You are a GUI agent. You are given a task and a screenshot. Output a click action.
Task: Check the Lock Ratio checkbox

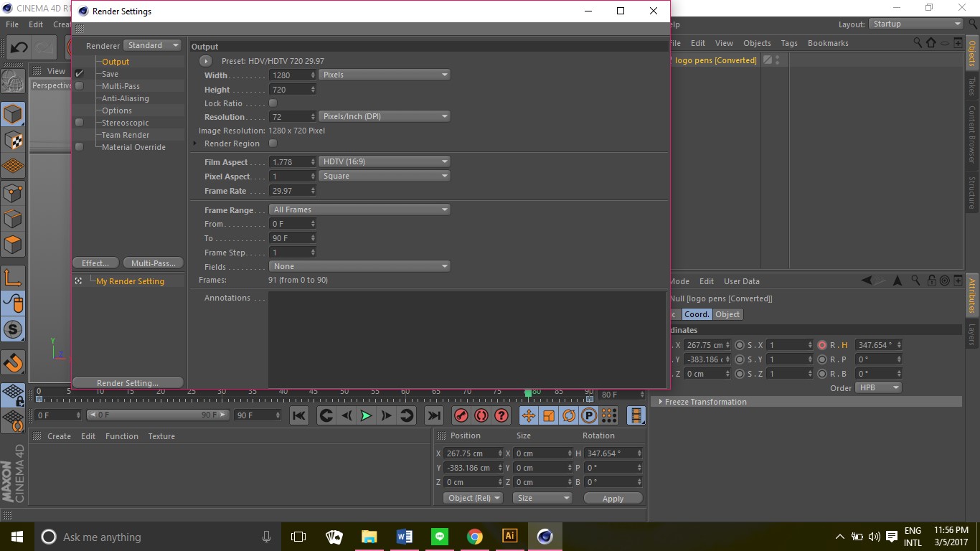tap(273, 103)
